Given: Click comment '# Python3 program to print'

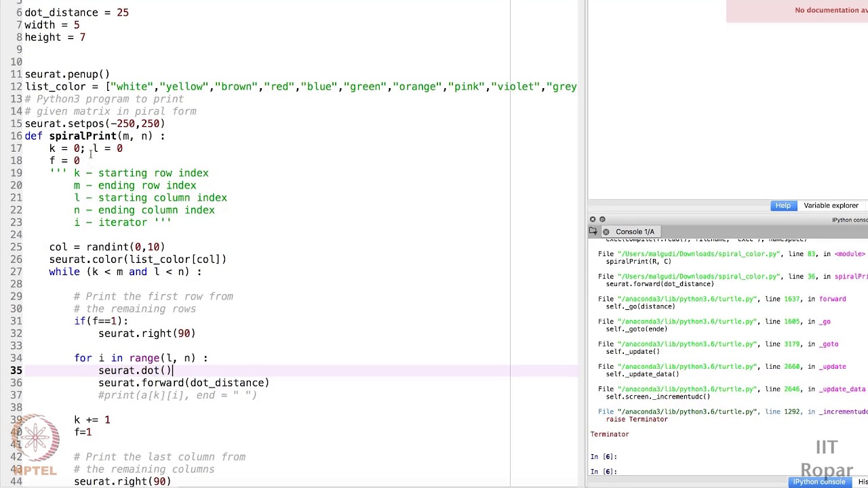Looking at the screenshot, I should click(104, 99).
